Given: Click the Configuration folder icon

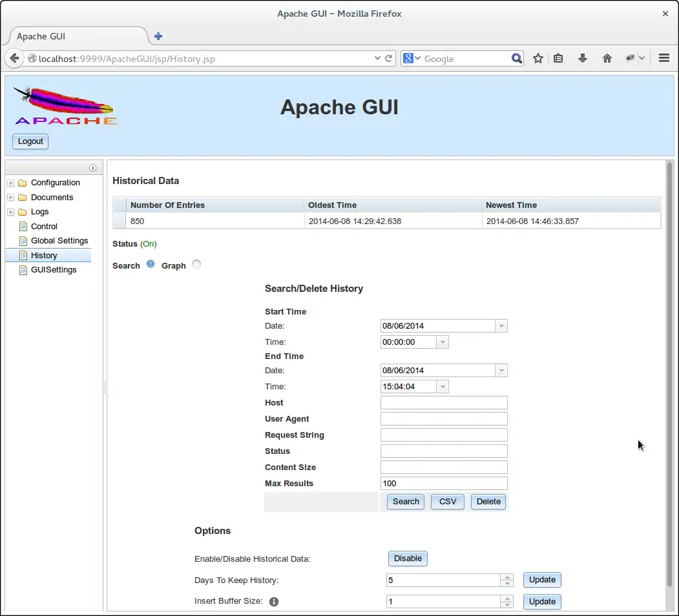Looking at the screenshot, I should (23, 183).
